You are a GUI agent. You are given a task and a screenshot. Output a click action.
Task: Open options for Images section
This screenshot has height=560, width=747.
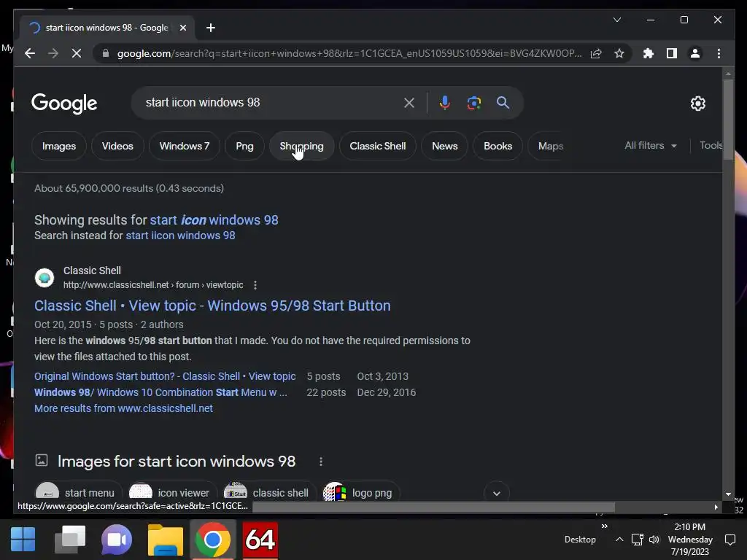321,462
